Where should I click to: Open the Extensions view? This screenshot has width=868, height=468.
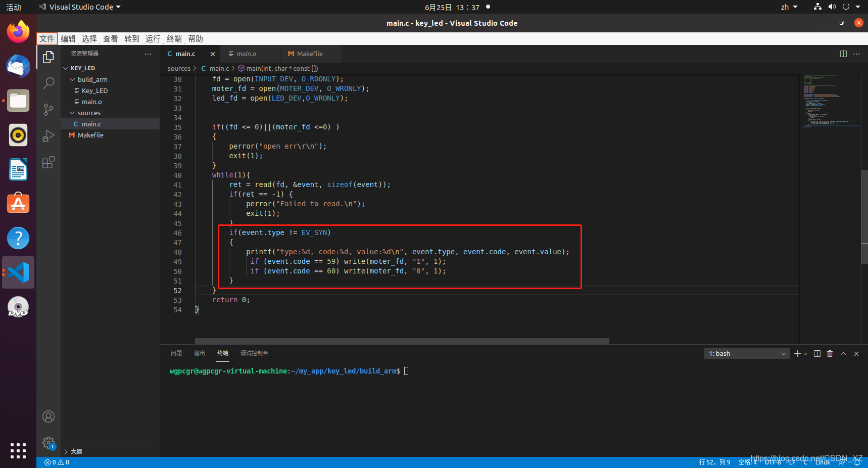[49, 162]
